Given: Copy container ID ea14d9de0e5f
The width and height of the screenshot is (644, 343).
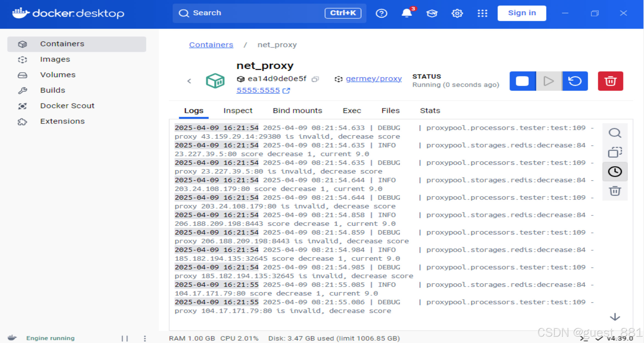Looking at the screenshot, I should pyautogui.click(x=315, y=79).
